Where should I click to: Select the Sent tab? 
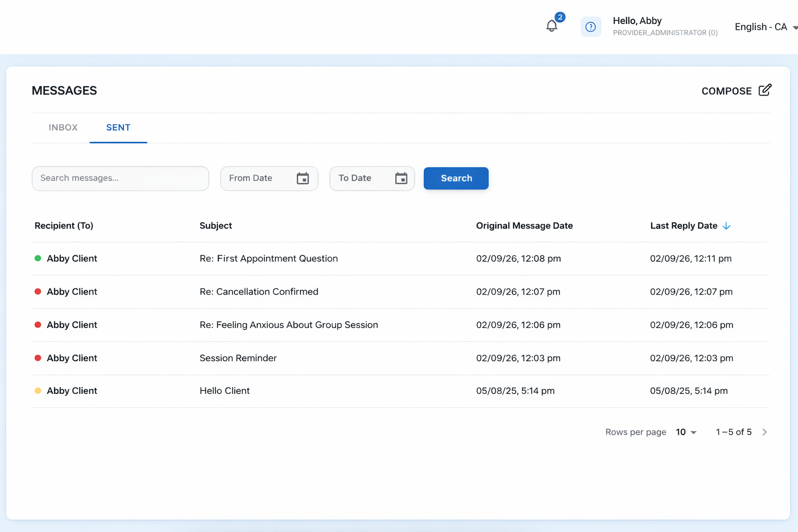pyautogui.click(x=118, y=127)
